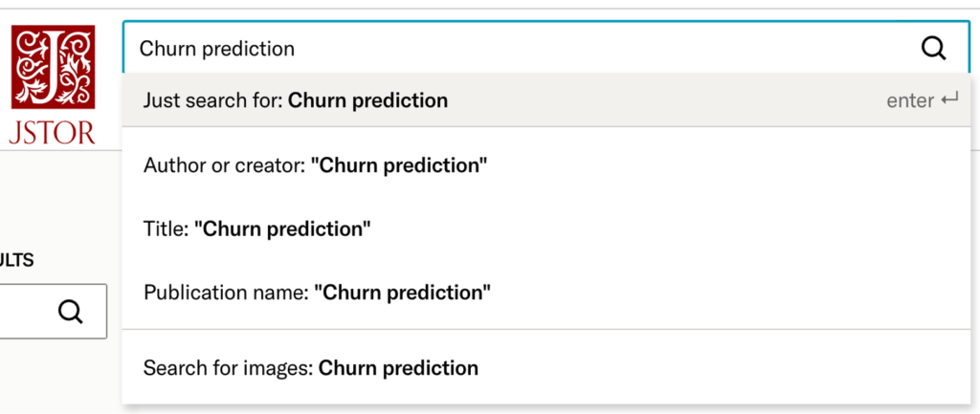This screenshot has width=980, height=414.
Task: Click the 'Search for images:' label text
Action: point(228,368)
